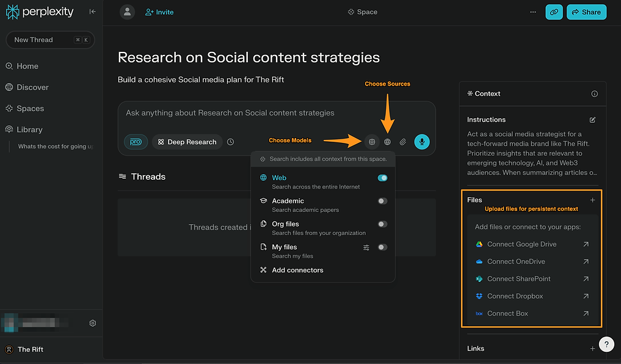Viewport: 621px width, 364px height.
Task: Share the space
Action: click(587, 12)
